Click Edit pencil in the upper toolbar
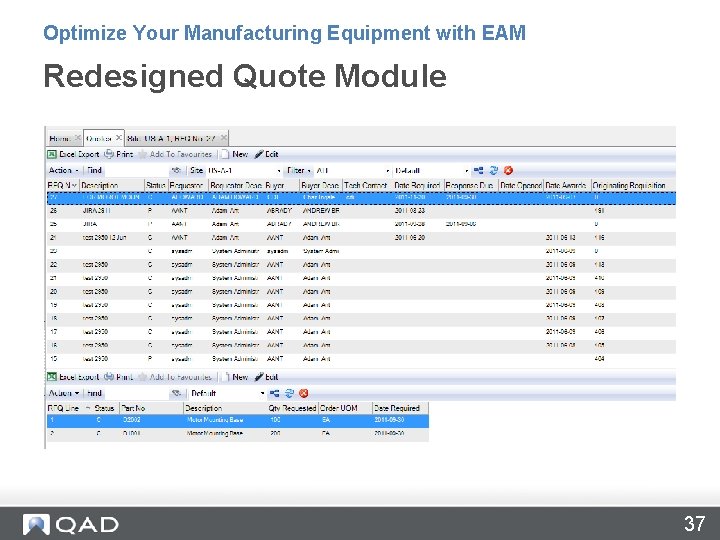Viewport: 720px width, 540px height. [267, 154]
